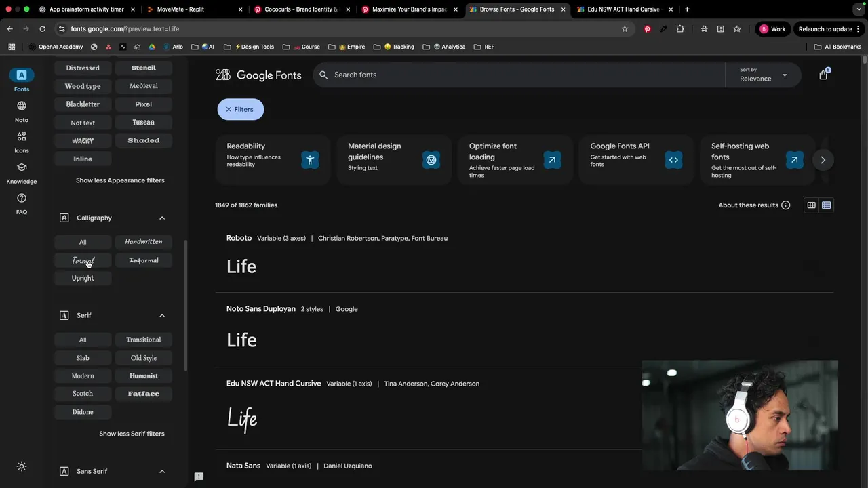Collapse the Serif filter section
Viewport: 868px width, 488px height.
[x=162, y=315]
